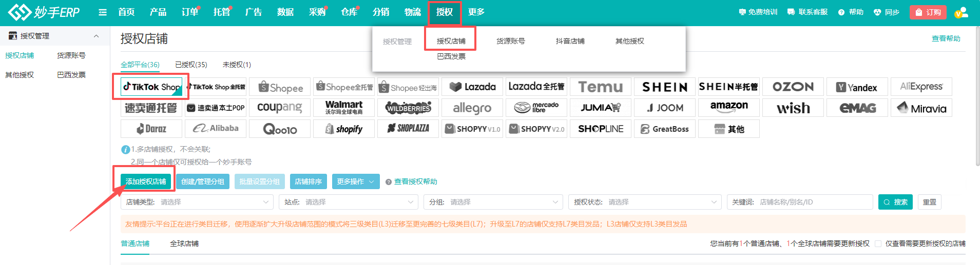Image resolution: width=980 pixels, height=265 pixels.
Task: Click the 关键词 search input field
Action: [800, 202]
